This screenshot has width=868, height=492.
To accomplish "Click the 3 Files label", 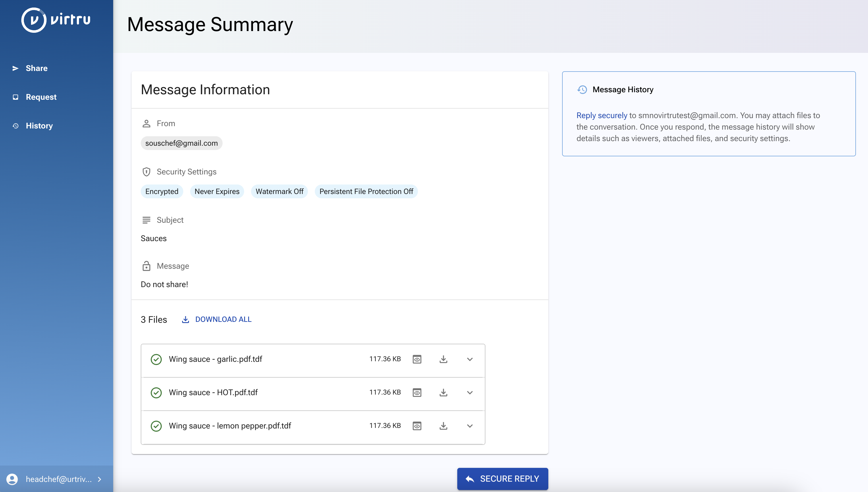I will click(154, 320).
